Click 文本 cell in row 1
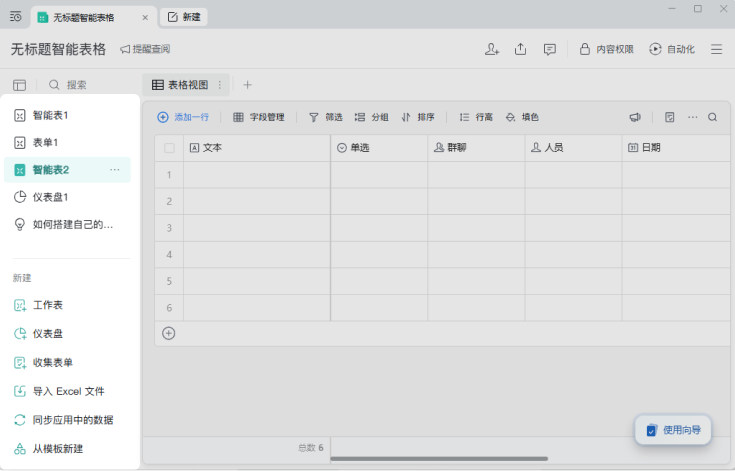The height and width of the screenshot is (471, 735). (x=257, y=175)
